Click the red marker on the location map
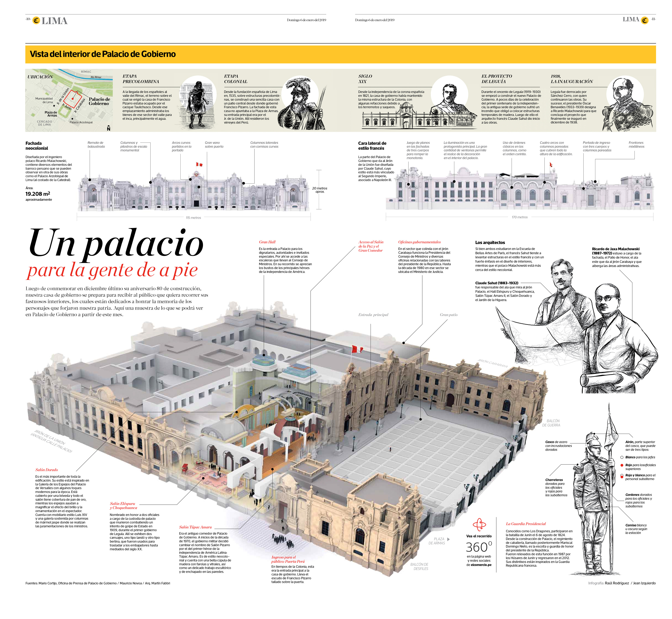The width and height of the screenshot is (672, 619). click(73, 99)
